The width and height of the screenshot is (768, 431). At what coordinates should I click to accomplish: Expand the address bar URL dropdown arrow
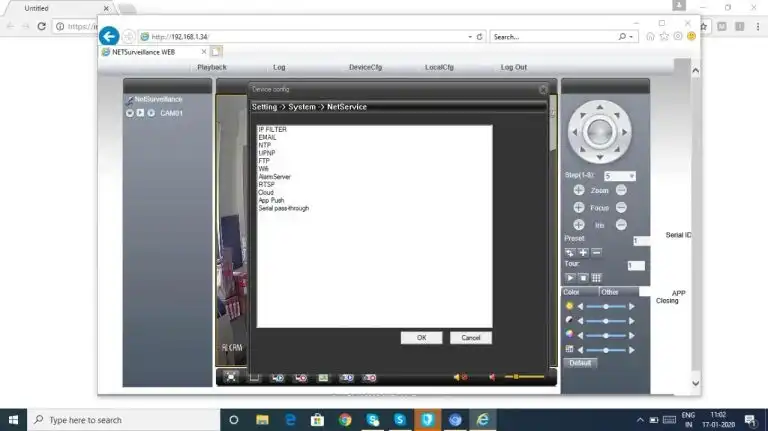coord(469,37)
